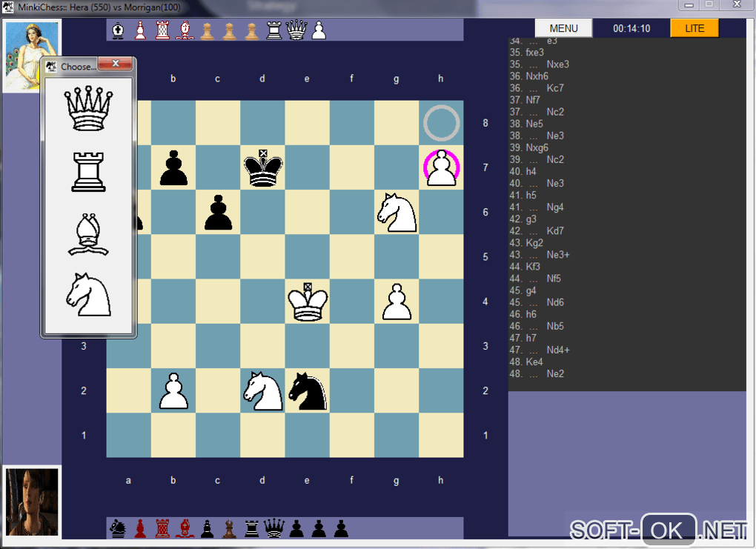Click the white bishop in the top captured row
Image resolution: width=756 pixels, height=549 pixels.
(x=118, y=30)
